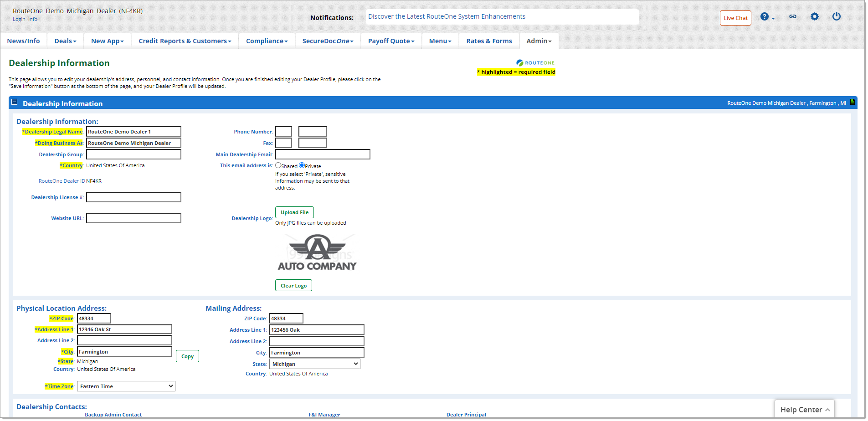Click the RouteOne logo

(535, 63)
